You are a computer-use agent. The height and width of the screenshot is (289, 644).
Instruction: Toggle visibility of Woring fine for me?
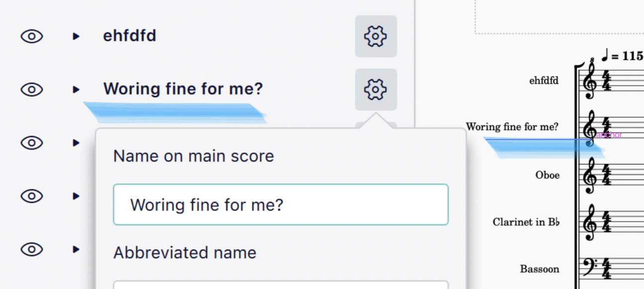click(31, 89)
